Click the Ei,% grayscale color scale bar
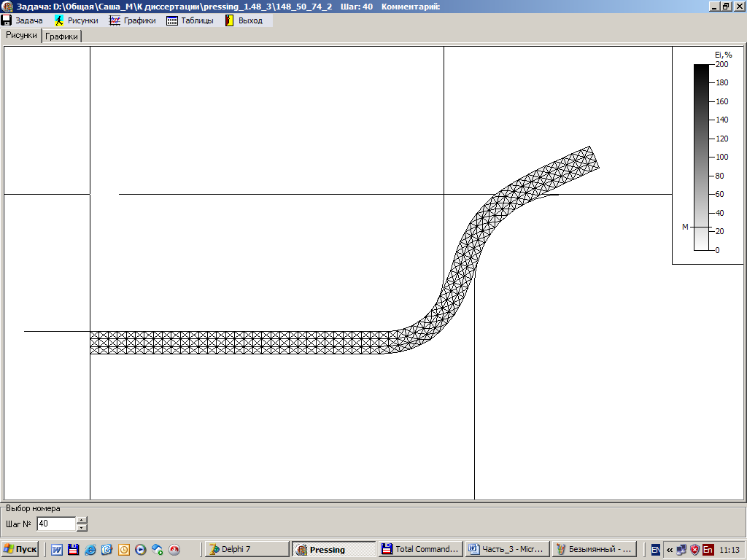The image size is (747, 560). pos(700,157)
